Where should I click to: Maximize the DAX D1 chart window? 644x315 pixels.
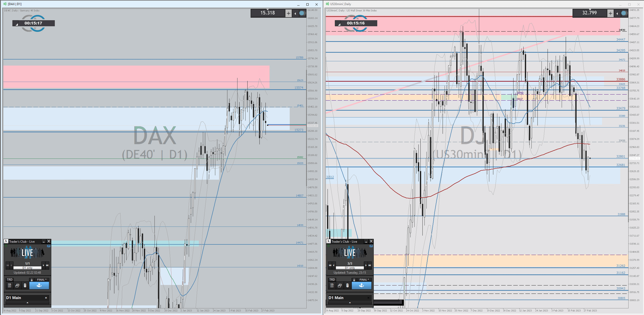[x=307, y=4]
